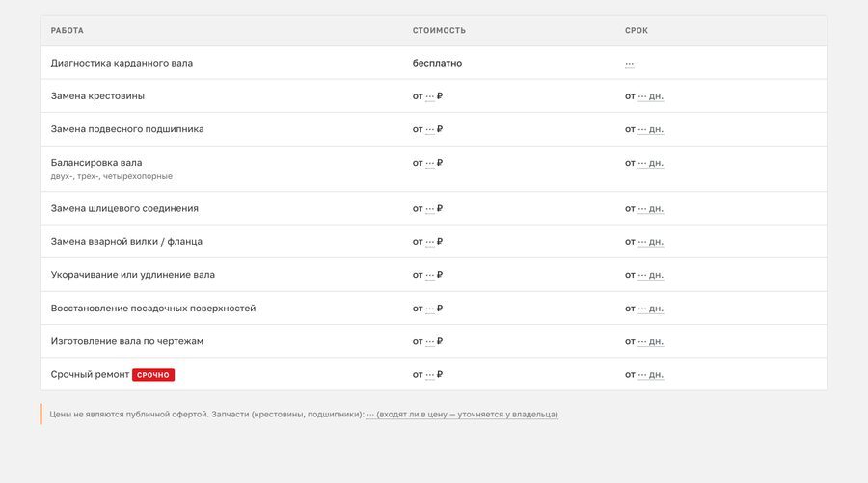Click the РАБОТА column header

67,31
